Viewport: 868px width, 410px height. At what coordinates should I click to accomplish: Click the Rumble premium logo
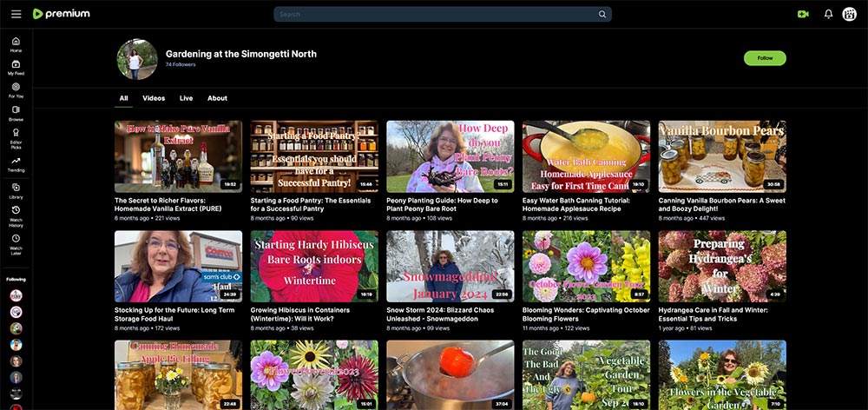coord(61,14)
